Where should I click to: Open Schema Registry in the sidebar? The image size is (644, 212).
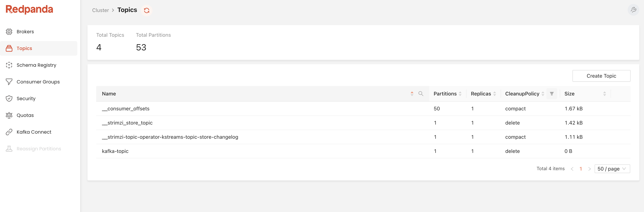tap(36, 65)
